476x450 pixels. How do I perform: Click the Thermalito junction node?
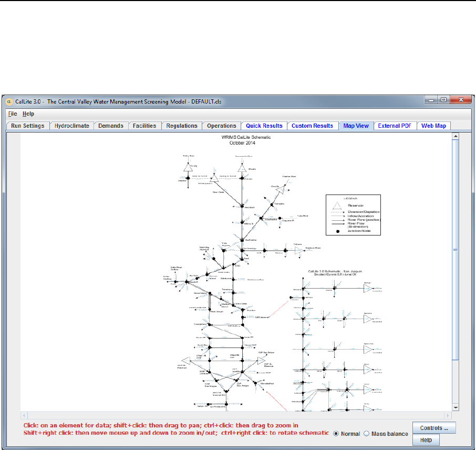pos(272,205)
